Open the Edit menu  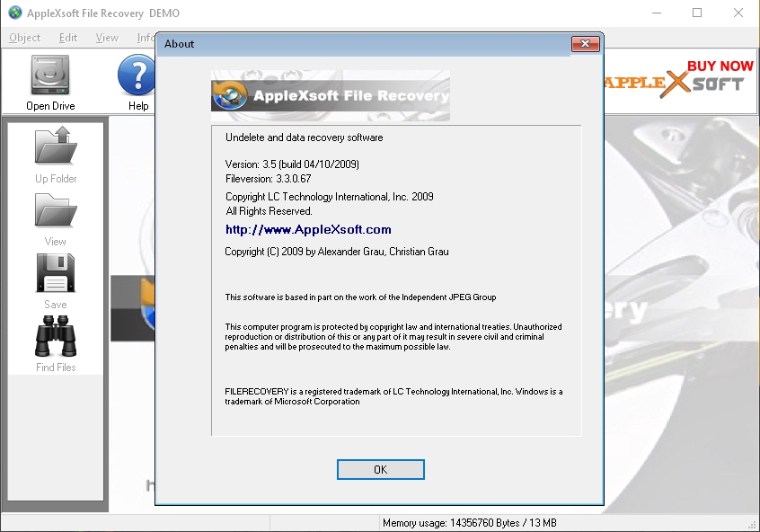click(68, 38)
